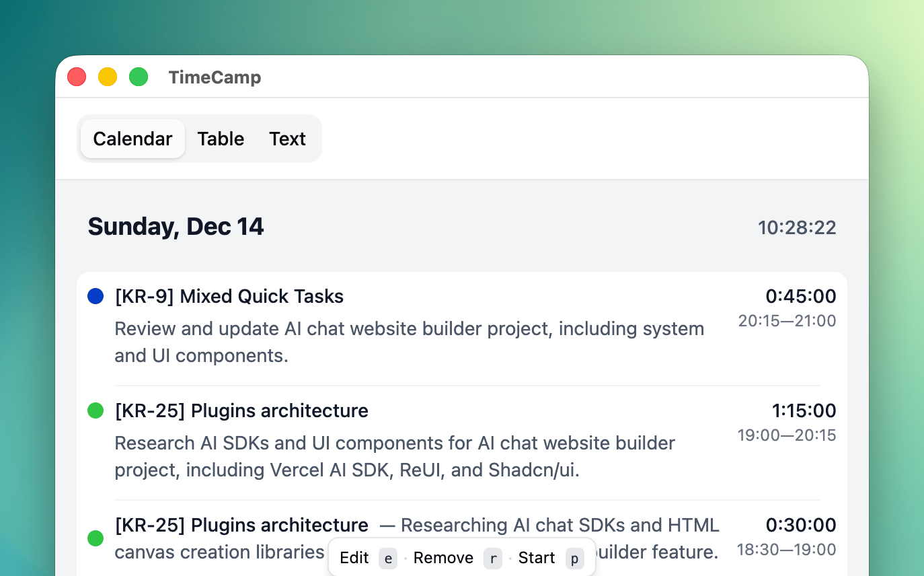Expand the Sunday, Dec 14 day header
Image resolution: width=924 pixels, height=576 pixels.
point(176,226)
